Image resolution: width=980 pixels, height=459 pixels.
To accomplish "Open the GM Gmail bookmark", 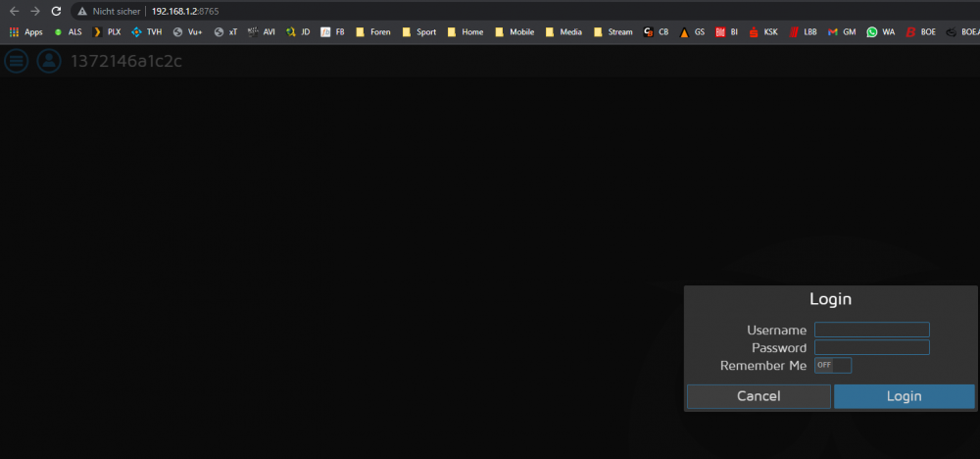I will [842, 32].
